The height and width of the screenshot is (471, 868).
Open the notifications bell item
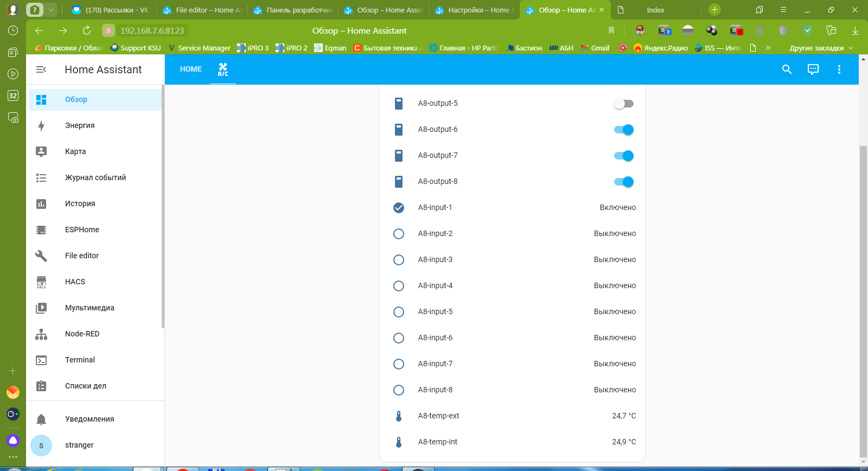tap(90, 419)
